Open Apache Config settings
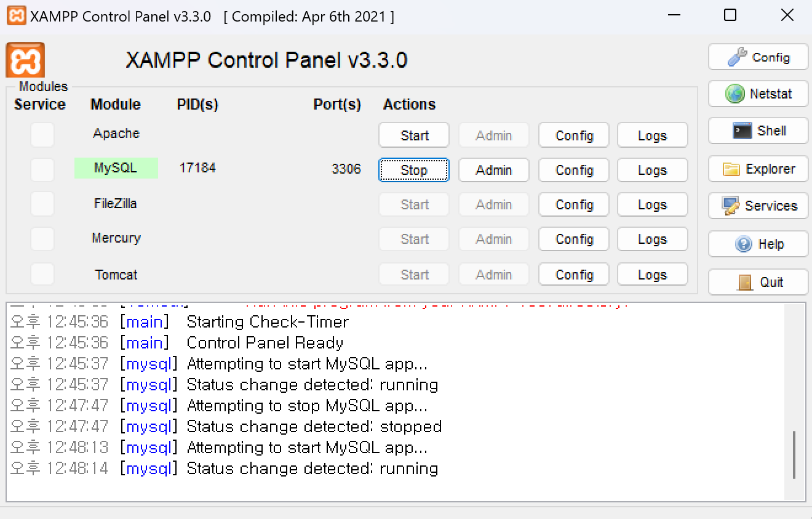This screenshot has height=519, width=812. (x=573, y=135)
